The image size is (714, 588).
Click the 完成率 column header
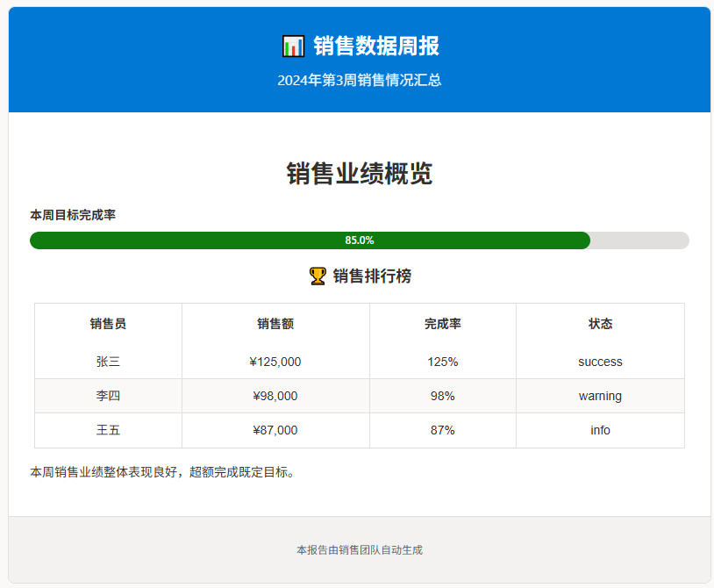point(442,324)
